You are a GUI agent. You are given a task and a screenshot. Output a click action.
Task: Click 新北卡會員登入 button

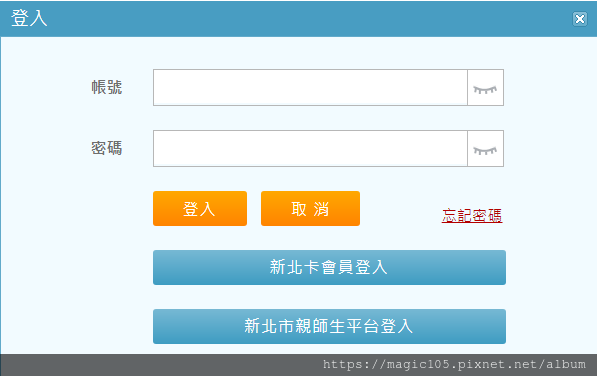coord(329,268)
